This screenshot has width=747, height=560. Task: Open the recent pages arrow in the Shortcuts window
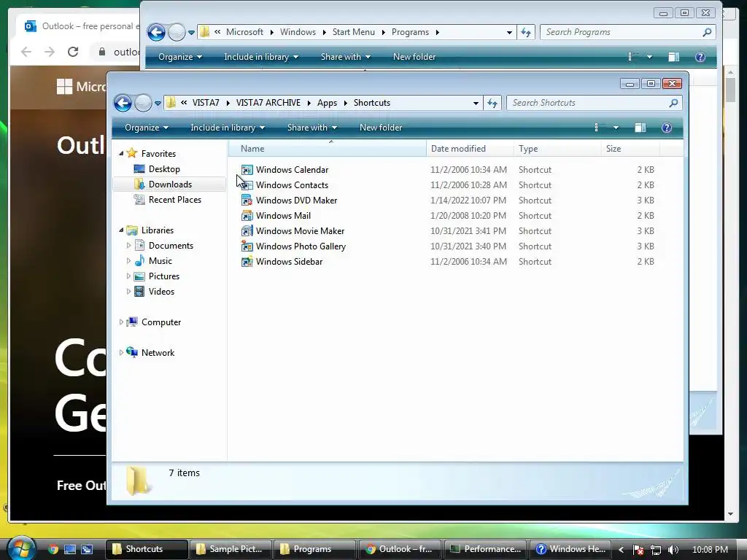[158, 104]
